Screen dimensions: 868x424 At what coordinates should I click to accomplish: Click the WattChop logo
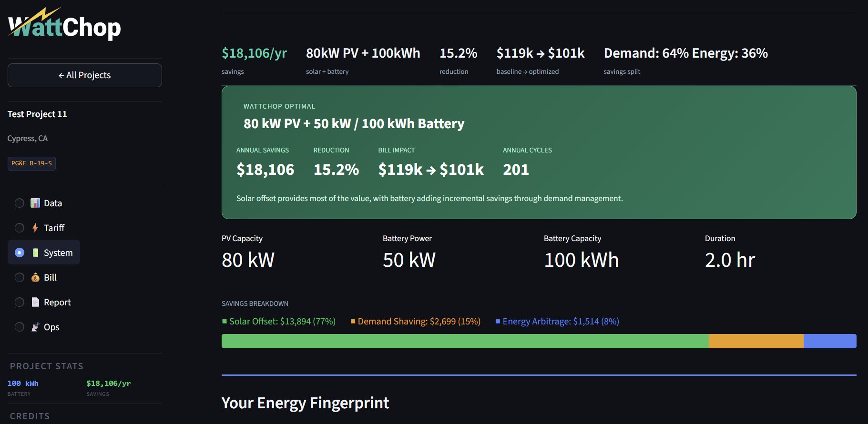(64, 25)
